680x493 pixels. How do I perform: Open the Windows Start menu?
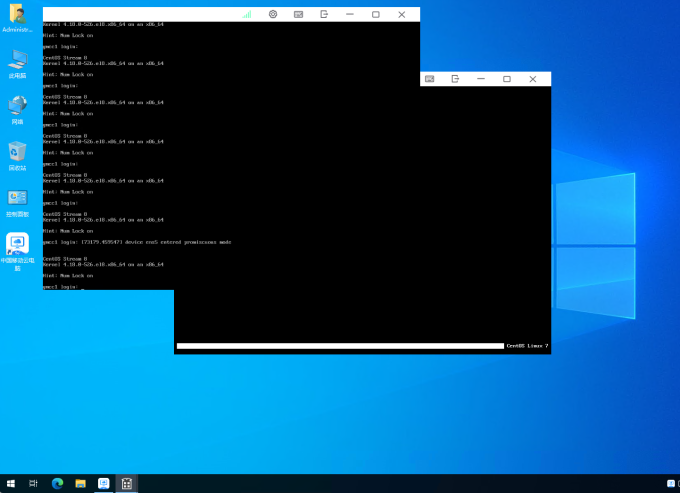11,483
